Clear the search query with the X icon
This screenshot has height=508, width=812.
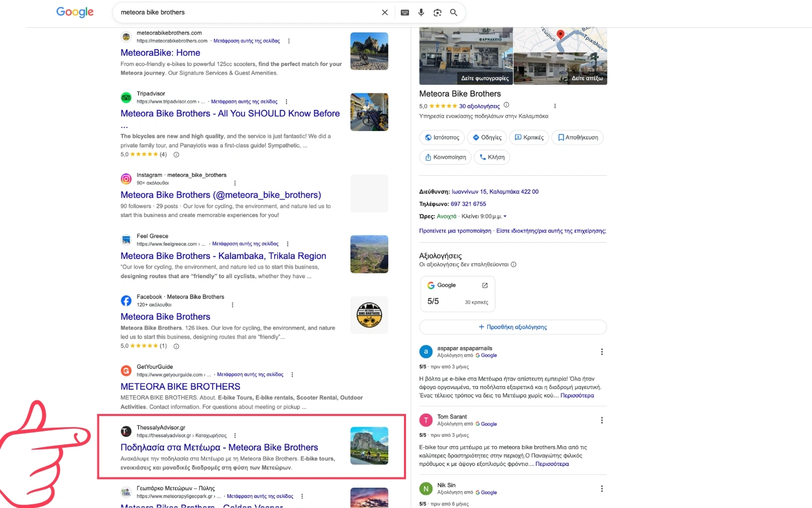pyautogui.click(x=385, y=13)
